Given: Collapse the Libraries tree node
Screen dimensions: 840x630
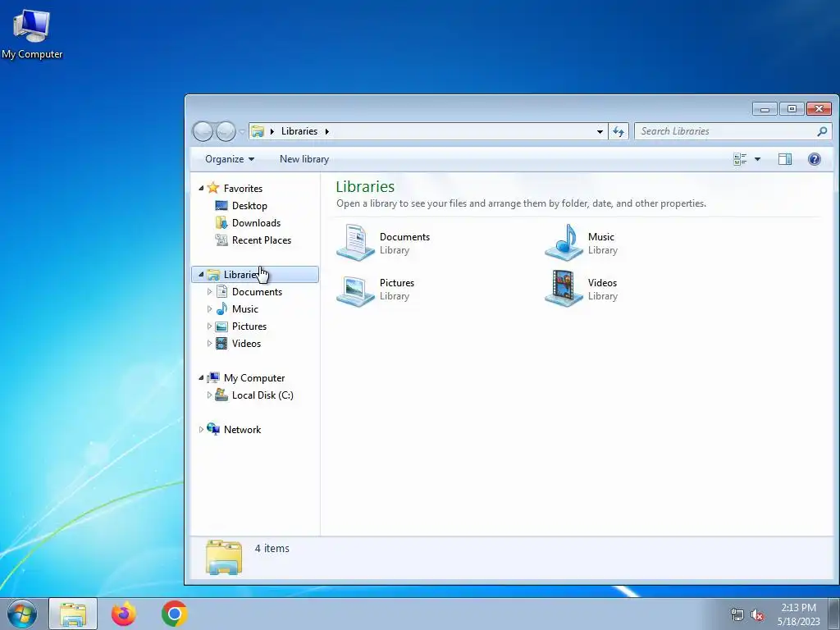Looking at the screenshot, I should 201,274.
